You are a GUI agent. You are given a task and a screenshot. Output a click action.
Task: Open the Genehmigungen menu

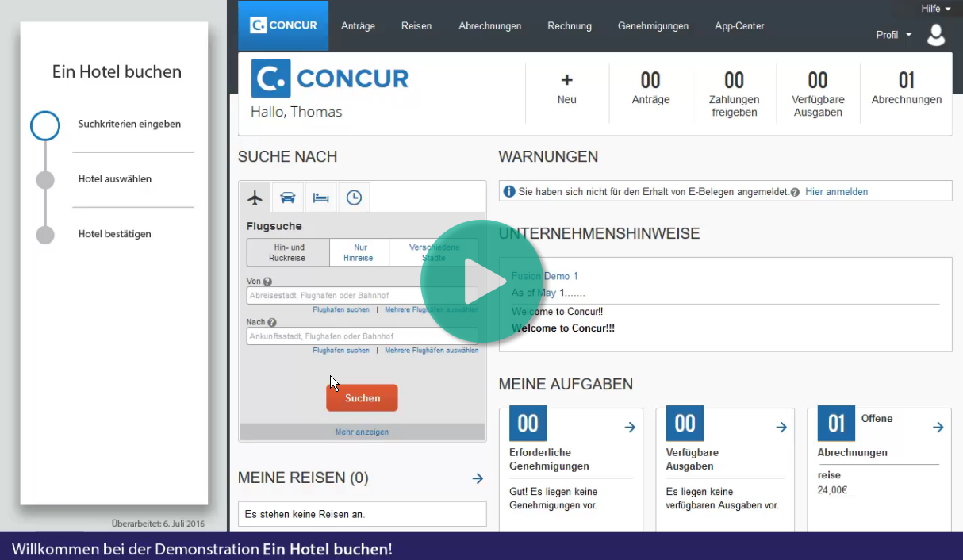[653, 26]
